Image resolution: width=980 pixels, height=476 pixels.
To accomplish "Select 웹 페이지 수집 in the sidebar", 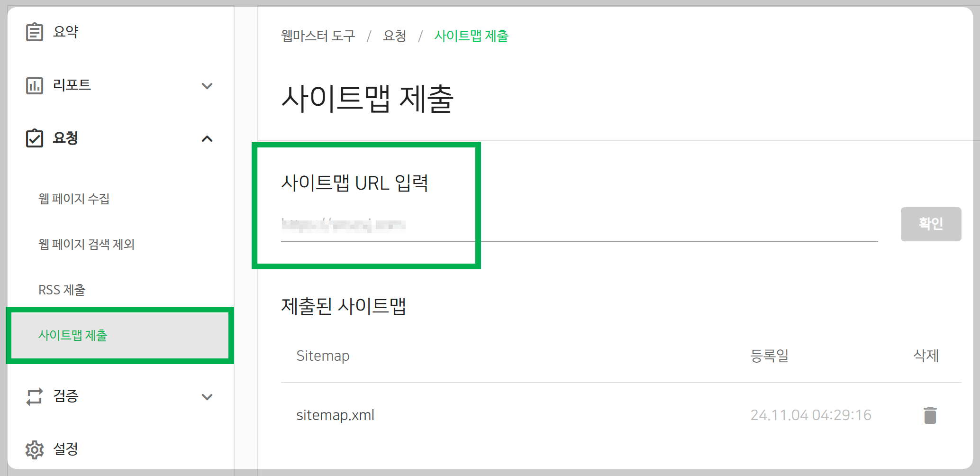I will [x=73, y=199].
